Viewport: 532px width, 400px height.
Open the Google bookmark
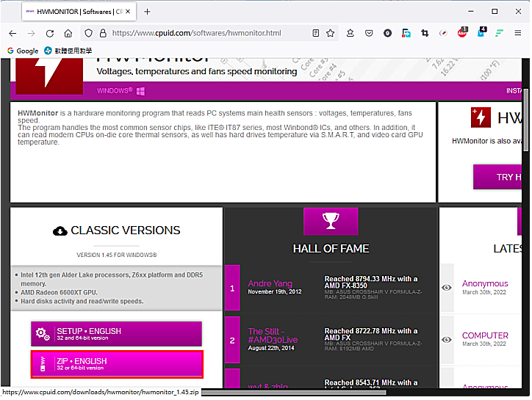23,51
